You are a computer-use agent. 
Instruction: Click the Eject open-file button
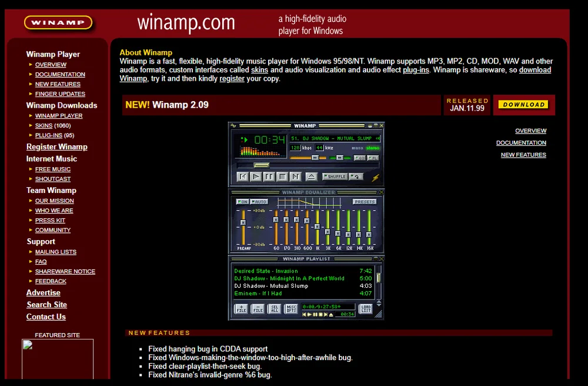tap(312, 177)
